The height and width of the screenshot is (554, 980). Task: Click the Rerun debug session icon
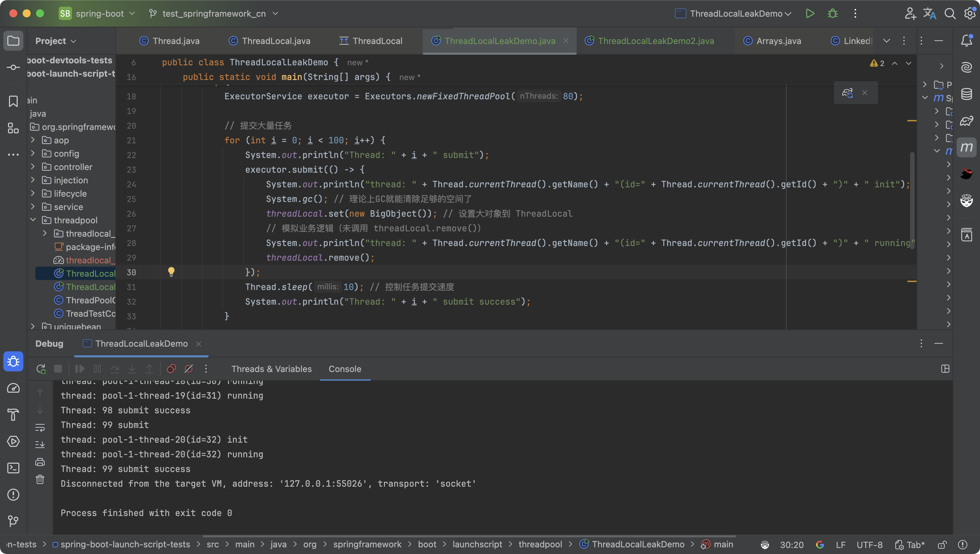pyautogui.click(x=41, y=369)
